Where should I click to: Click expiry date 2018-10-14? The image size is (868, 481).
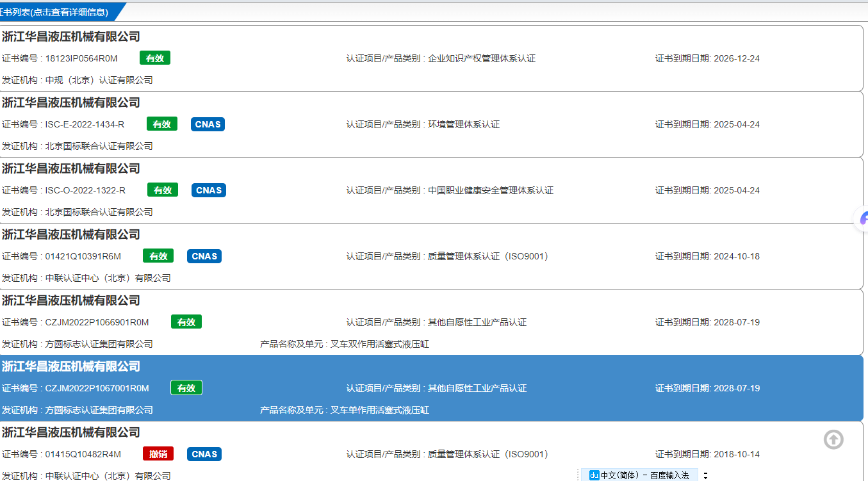(737, 454)
